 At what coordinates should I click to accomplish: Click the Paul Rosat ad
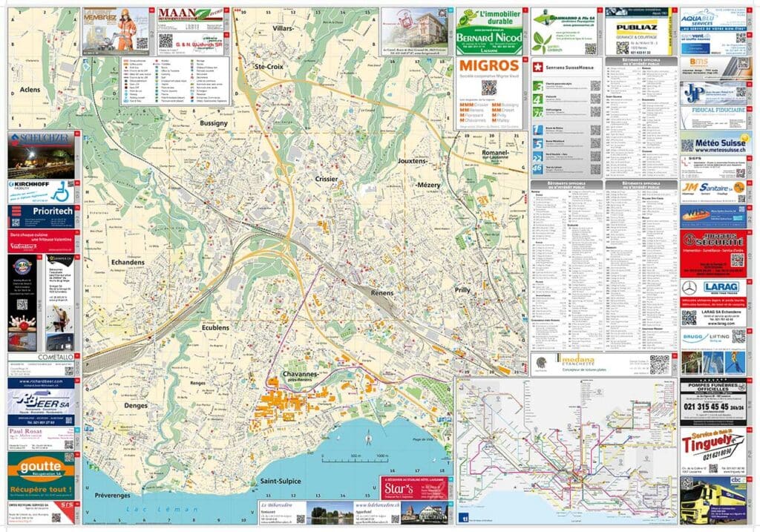pyautogui.click(x=42, y=439)
